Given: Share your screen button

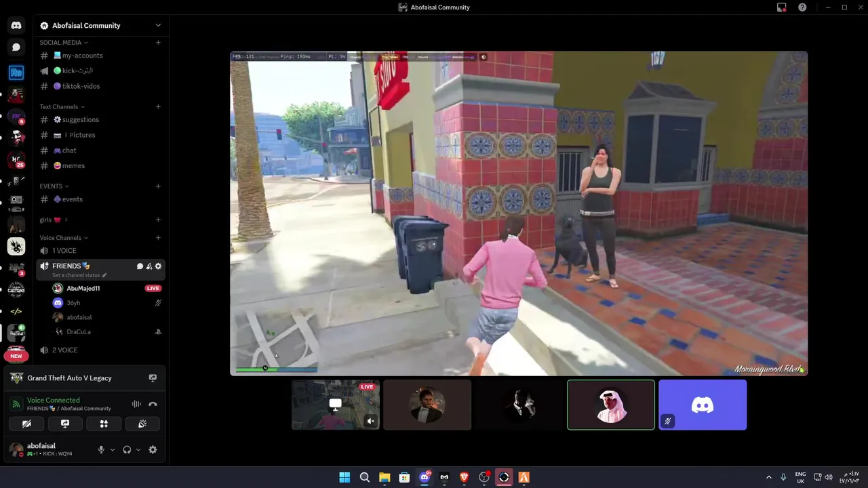Looking at the screenshot, I should point(65,424).
